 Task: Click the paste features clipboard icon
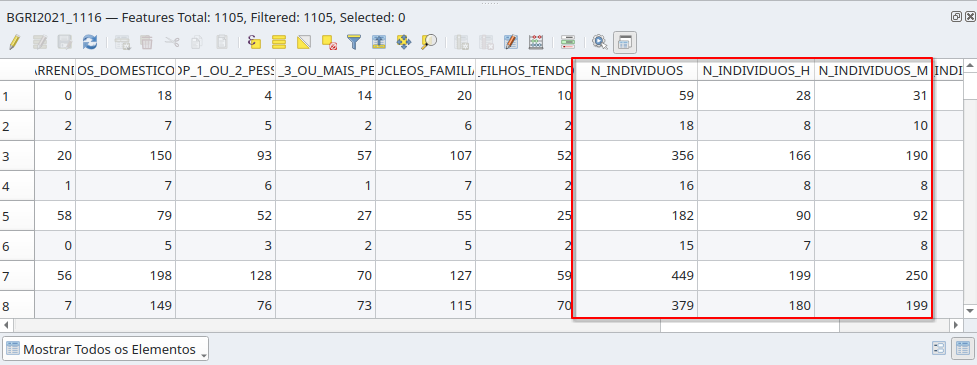[222, 42]
